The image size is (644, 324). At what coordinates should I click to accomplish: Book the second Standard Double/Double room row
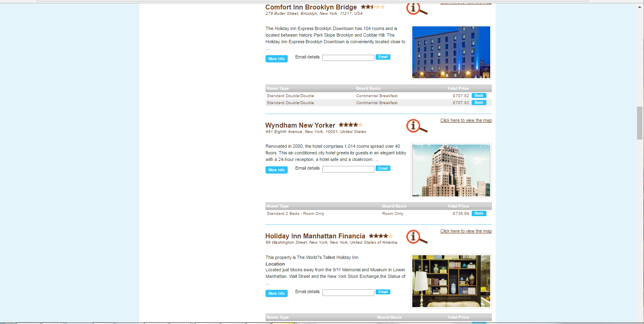[479, 103]
